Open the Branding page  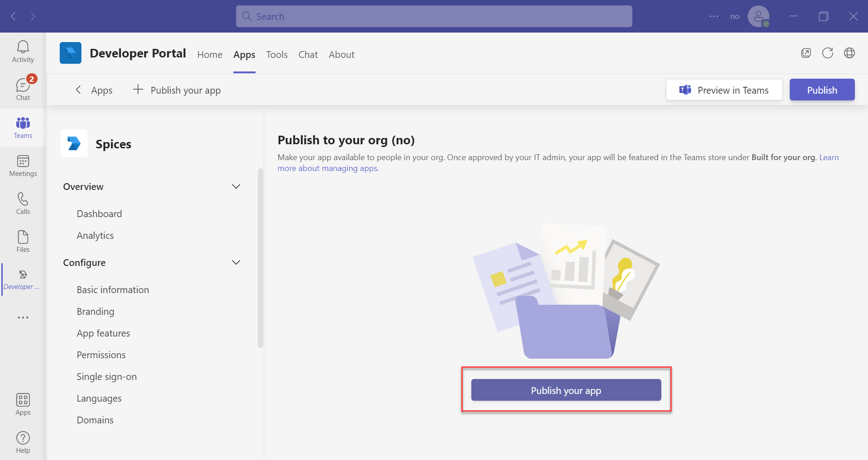(95, 311)
